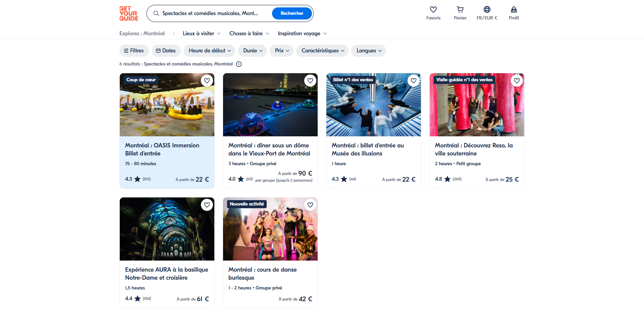This screenshot has height=320, width=644.
Task: Toggle heart on Musée des illusions card
Action: pos(414,81)
